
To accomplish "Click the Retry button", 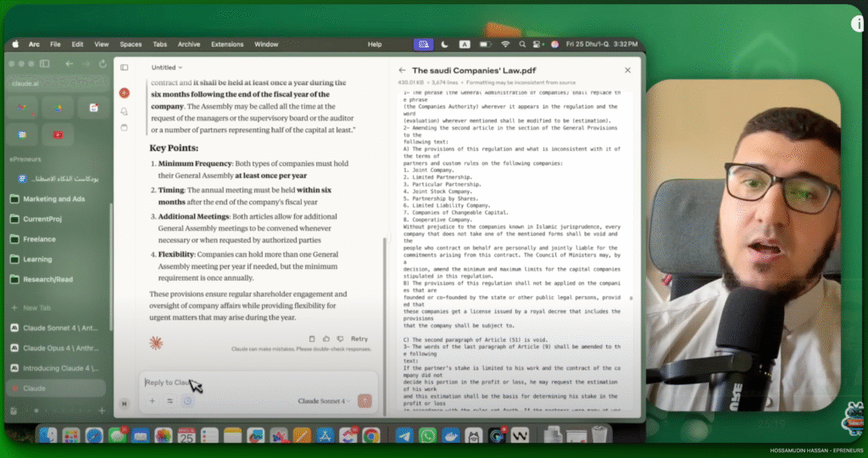I will click(x=359, y=338).
